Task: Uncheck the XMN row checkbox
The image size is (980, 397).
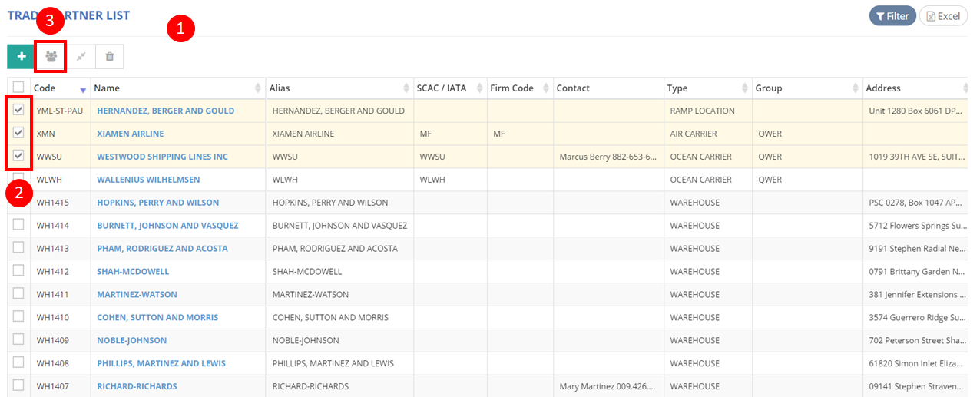Action: tap(18, 134)
